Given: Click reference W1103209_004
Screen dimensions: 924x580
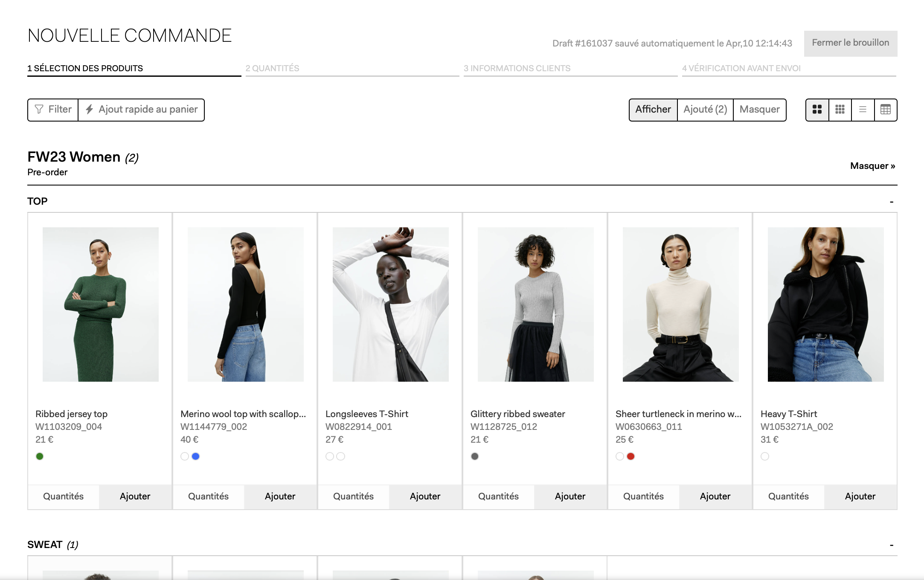Looking at the screenshot, I should (69, 427).
